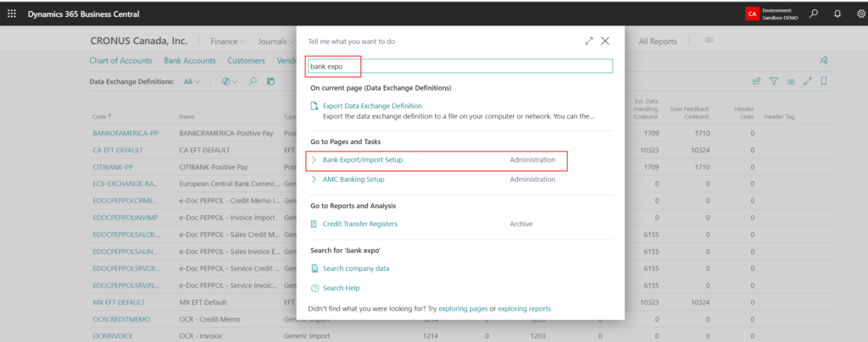868x342 pixels.
Task: Open the settings gear in top bar
Action: (x=861, y=14)
